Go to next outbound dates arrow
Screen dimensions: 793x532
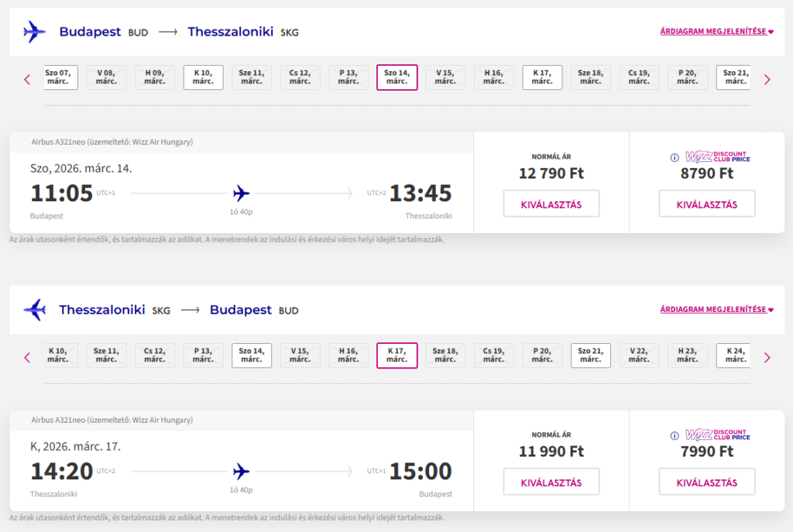click(767, 79)
